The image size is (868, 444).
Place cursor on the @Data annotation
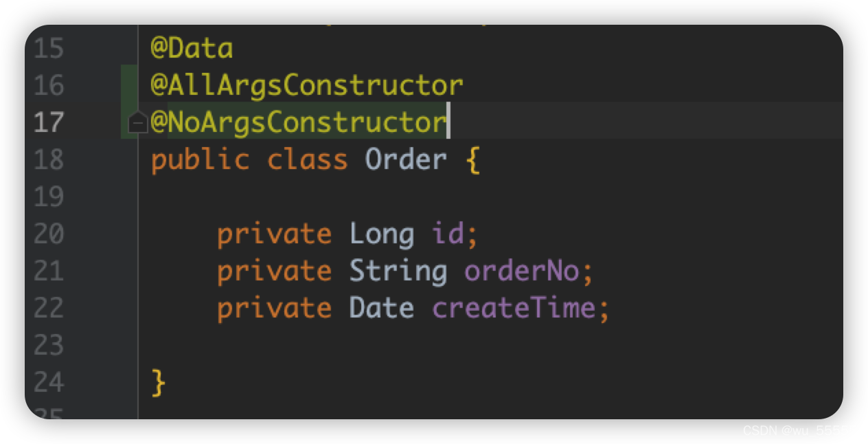tap(192, 49)
